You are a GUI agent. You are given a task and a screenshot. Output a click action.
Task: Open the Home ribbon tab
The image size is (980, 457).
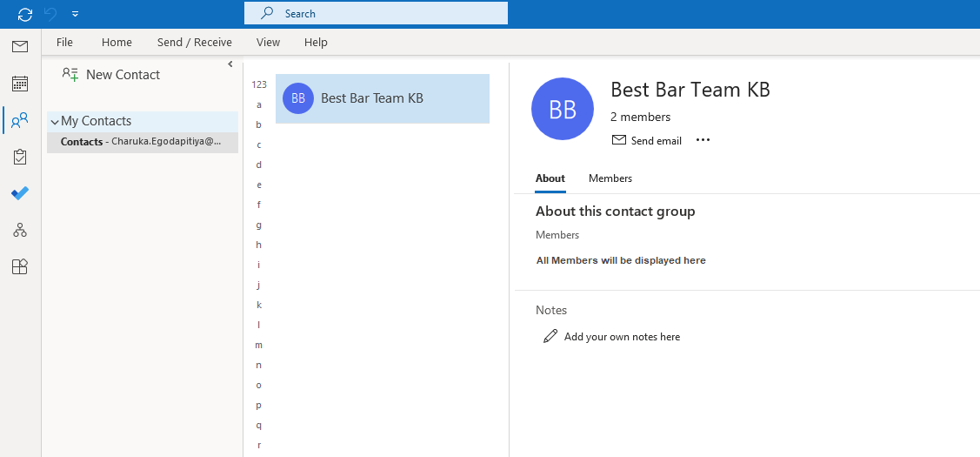click(117, 42)
